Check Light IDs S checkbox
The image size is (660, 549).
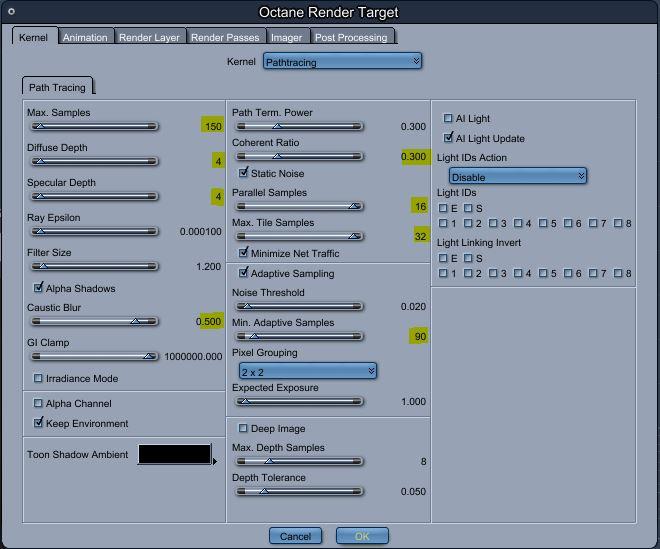click(468, 208)
